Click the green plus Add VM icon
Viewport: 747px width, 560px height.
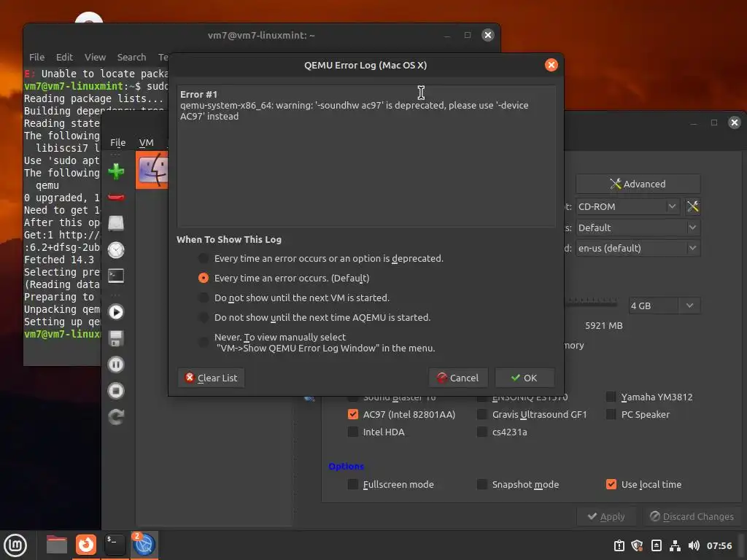(x=116, y=171)
